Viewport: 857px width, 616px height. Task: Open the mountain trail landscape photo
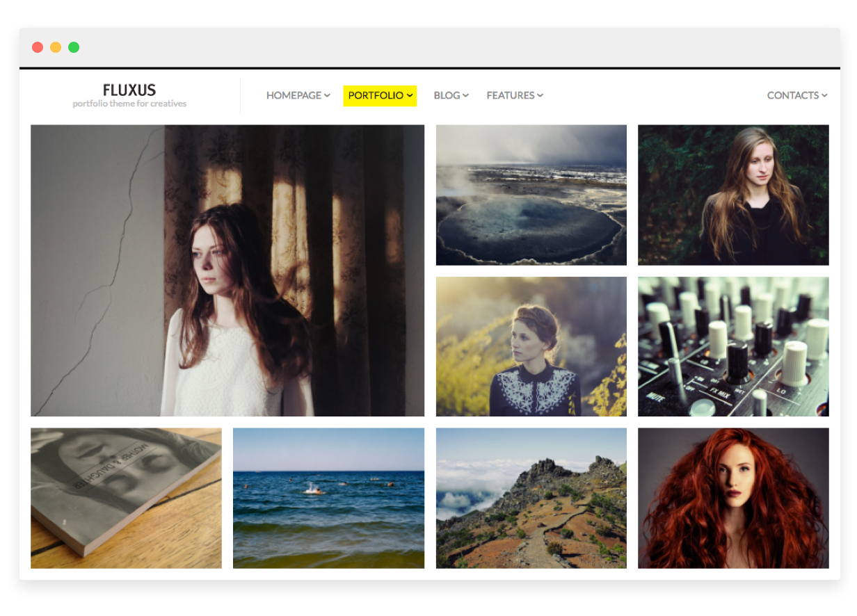click(x=531, y=498)
